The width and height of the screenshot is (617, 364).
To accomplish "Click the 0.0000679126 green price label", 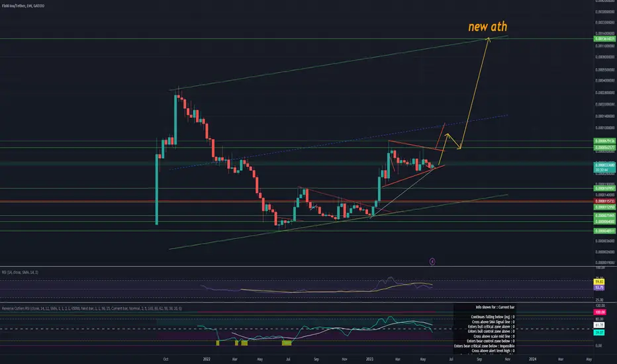I will tap(604, 141).
